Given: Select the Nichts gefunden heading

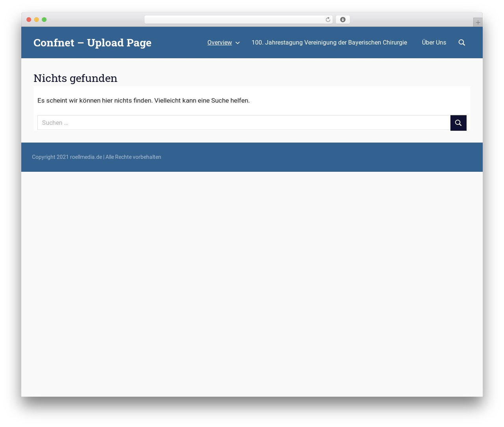Looking at the screenshot, I should click(x=75, y=78).
